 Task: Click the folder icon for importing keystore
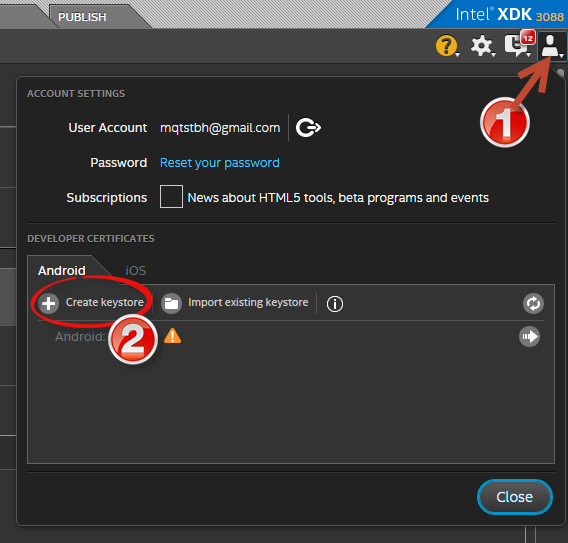tap(171, 303)
